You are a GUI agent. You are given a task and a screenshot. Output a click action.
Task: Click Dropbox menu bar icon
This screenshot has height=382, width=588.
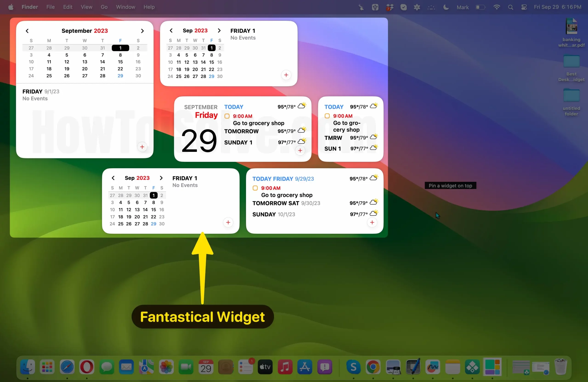(389, 7)
